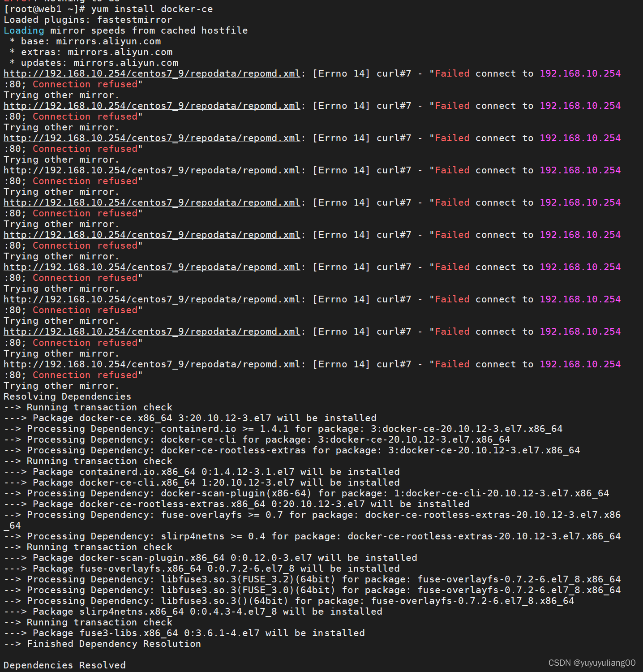Click 'Package docker-ce-rootless-extras.x86_64 0:20.10.12-3.el7' line
643x672 pixels.
click(237, 504)
